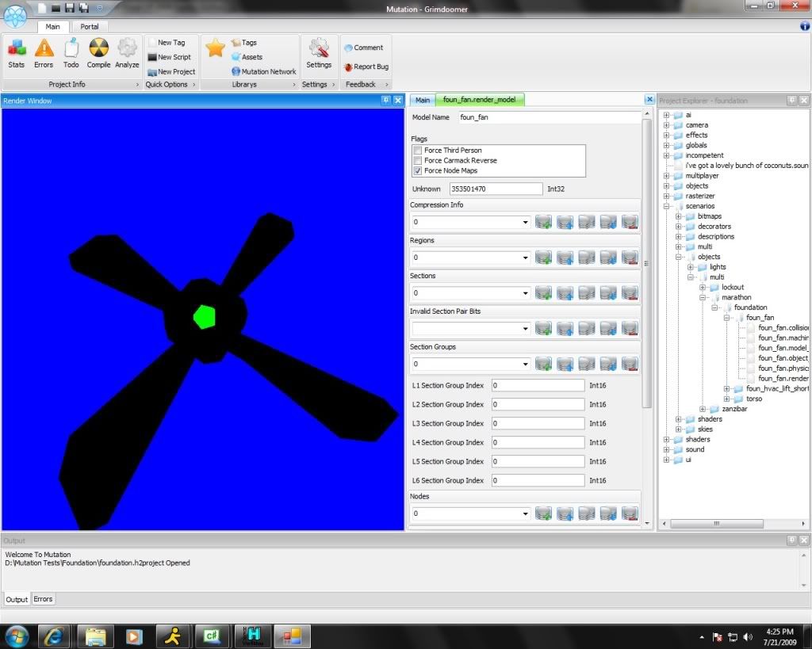Viewport: 812px width, 649px height.
Task: Click the Comment feedback button
Action: click(x=363, y=48)
